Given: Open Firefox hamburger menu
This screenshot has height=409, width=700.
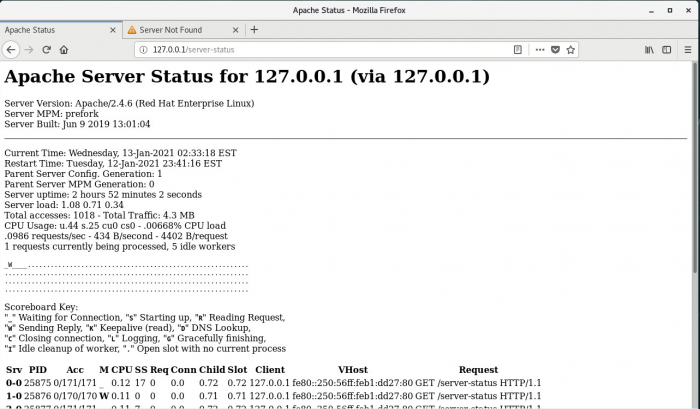Looking at the screenshot, I should (x=688, y=50).
